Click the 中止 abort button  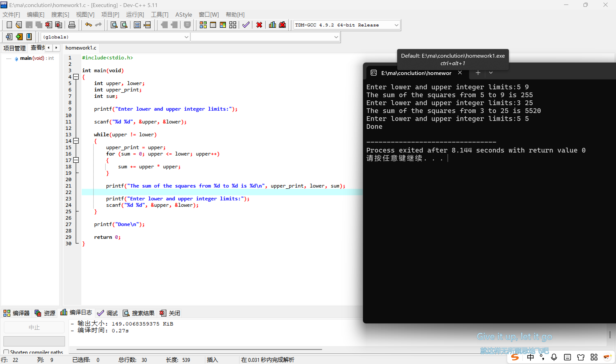34,327
